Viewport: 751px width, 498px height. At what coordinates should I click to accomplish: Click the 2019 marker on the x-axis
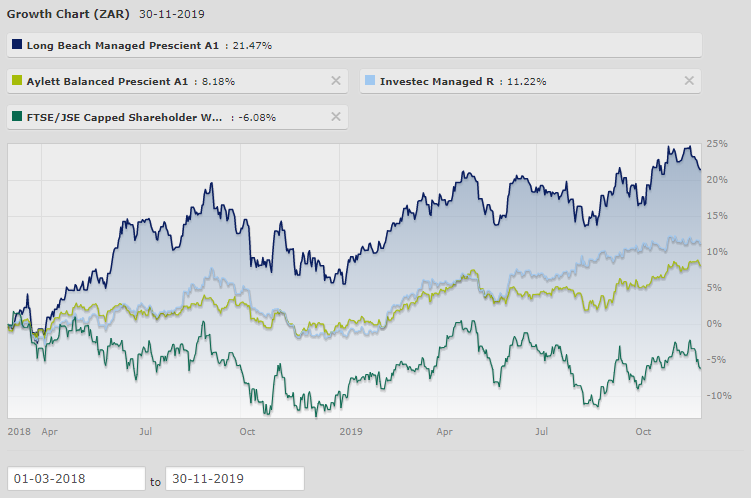click(350, 431)
